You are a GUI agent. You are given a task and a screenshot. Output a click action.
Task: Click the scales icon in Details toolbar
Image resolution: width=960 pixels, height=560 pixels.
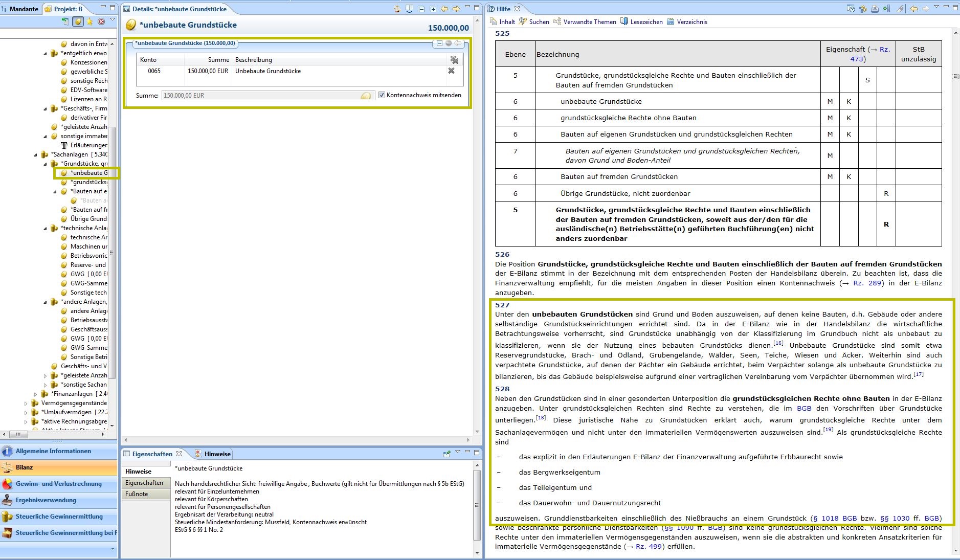click(397, 9)
